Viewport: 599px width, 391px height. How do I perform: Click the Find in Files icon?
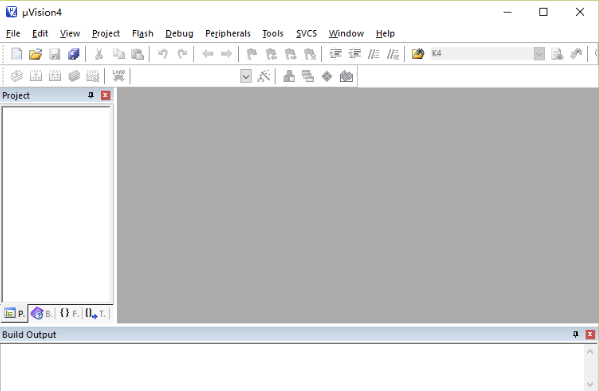[418, 54]
